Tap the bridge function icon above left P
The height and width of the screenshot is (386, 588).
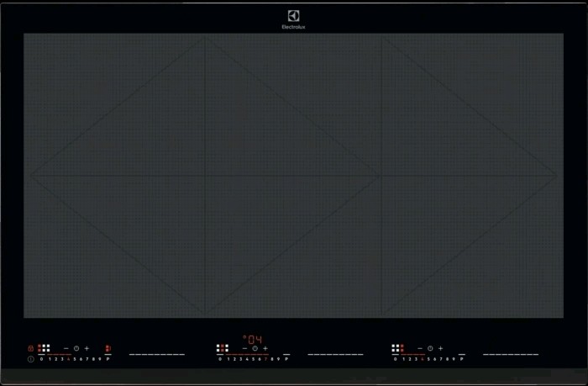[x=108, y=348]
